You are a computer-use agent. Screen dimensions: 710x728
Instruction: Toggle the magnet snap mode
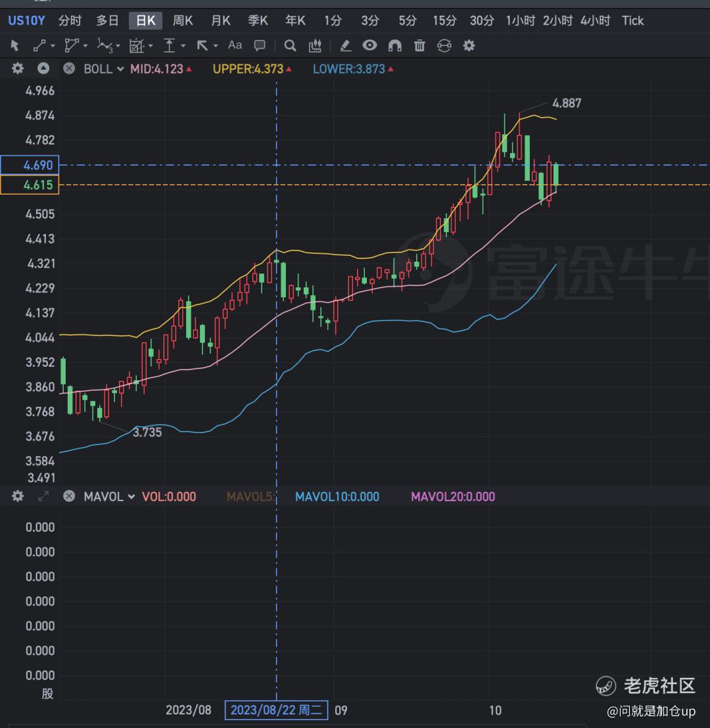(x=394, y=45)
